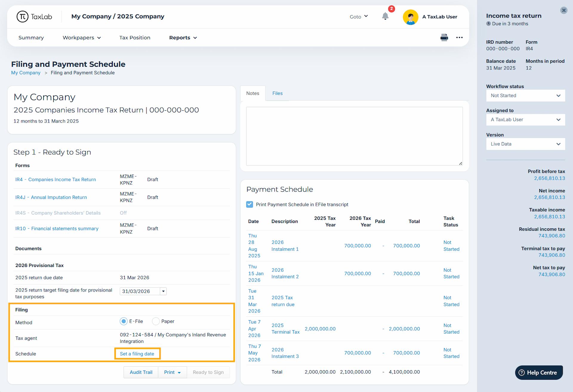Close the Income tax return panel

click(563, 10)
